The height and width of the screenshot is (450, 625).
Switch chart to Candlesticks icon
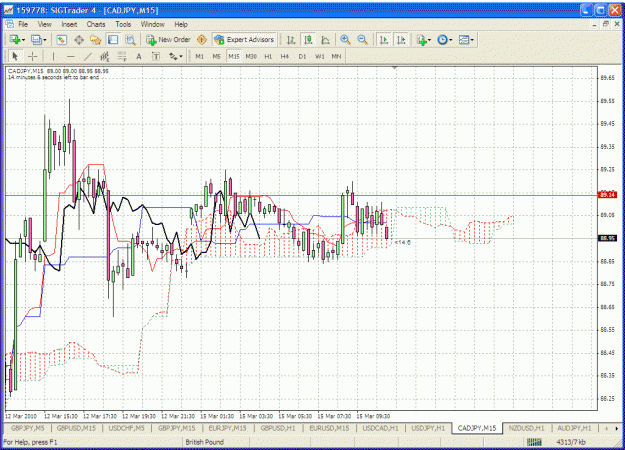tap(308, 40)
